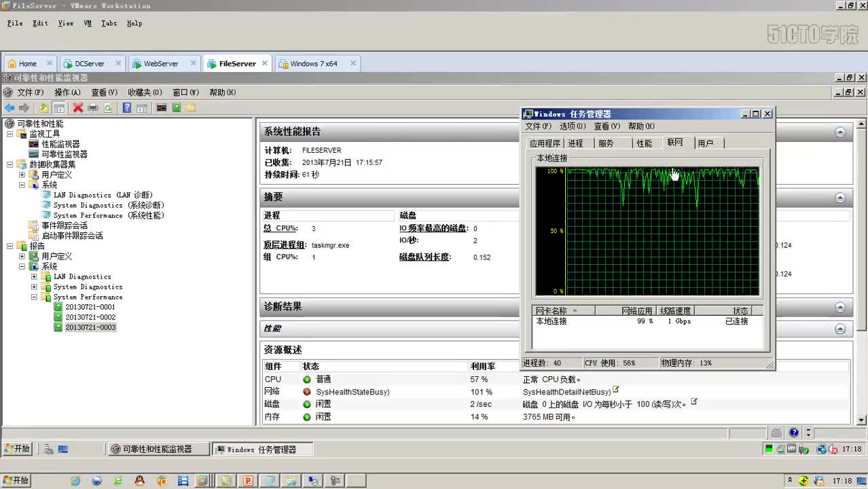
Task: Sort by the 网卡名称 column header
Action: (x=564, y=311)
